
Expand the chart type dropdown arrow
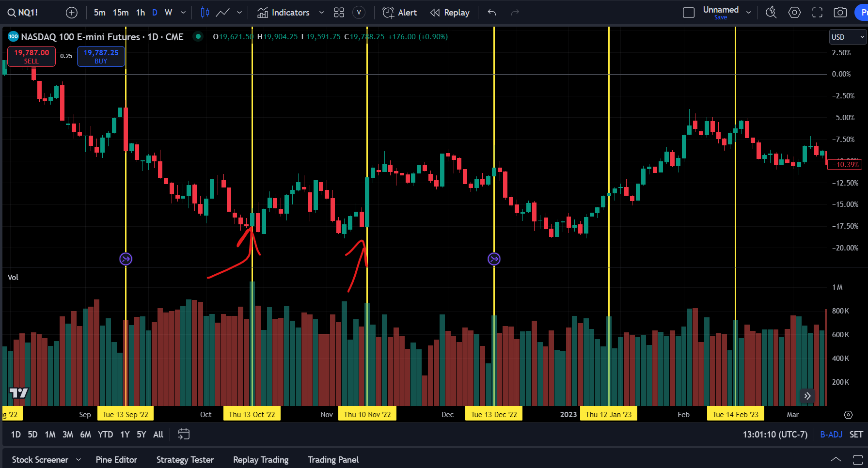(x=239, y=13)
